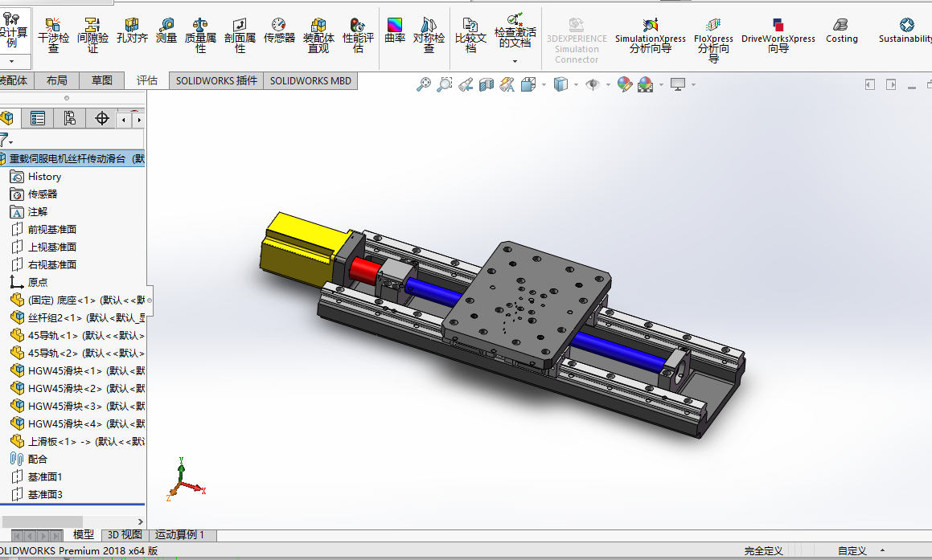932x560 pixels.
Task: Open View Settings monitor dropdown arrow
Action: [693, 85]
